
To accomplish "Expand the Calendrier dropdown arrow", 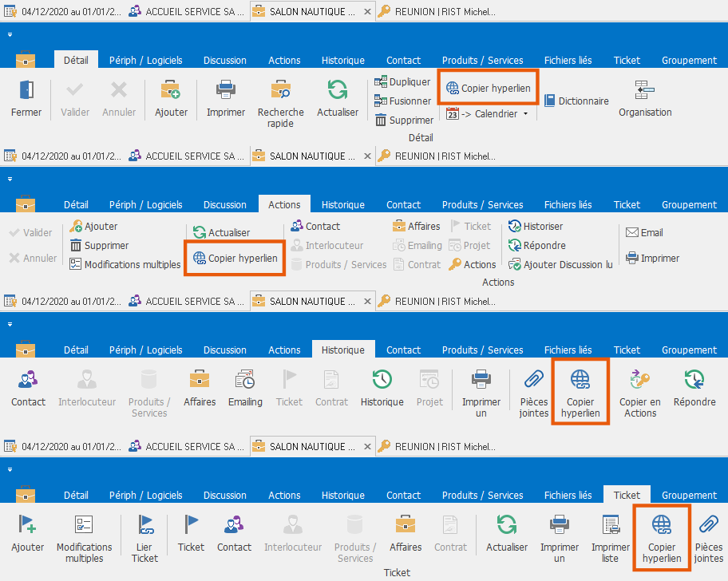I will (x=526, y=114).
